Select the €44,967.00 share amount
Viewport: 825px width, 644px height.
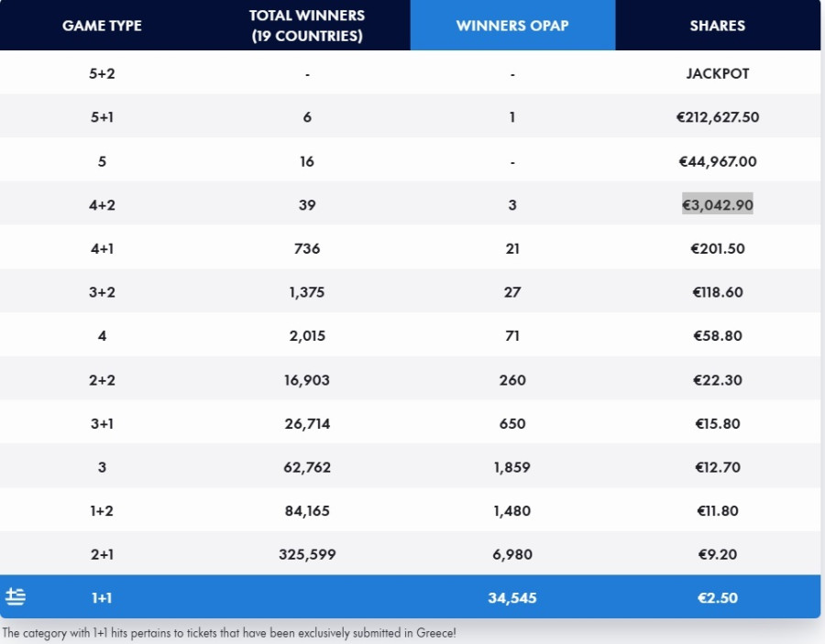717,161
